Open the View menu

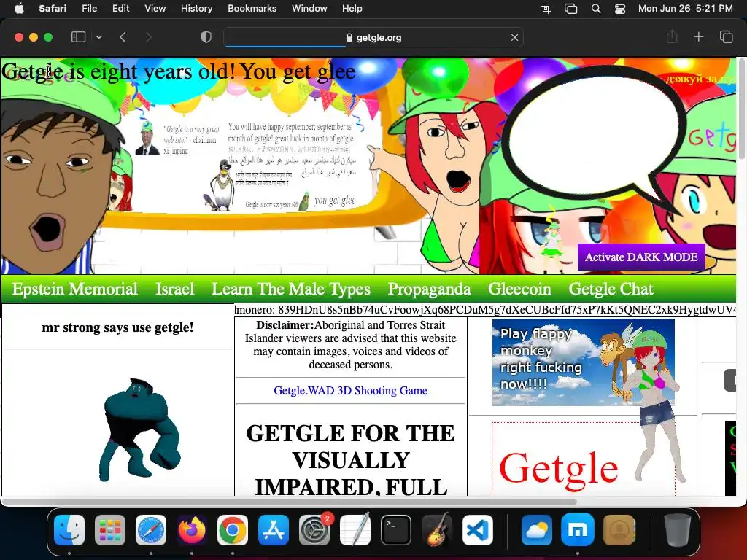click(x=155, y=9)
